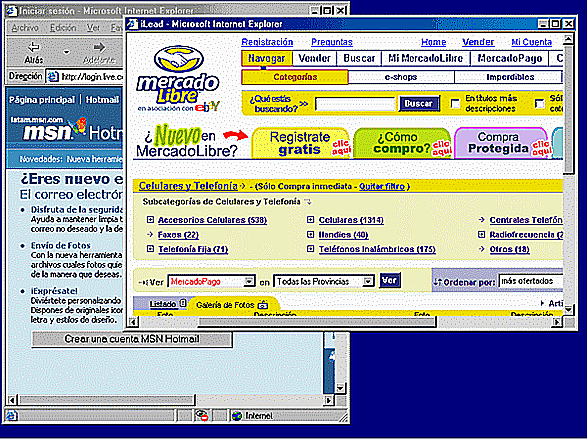This screenshot has width=587, height=440.
Task: Click the Quitar filtro link
Action: 382,186
